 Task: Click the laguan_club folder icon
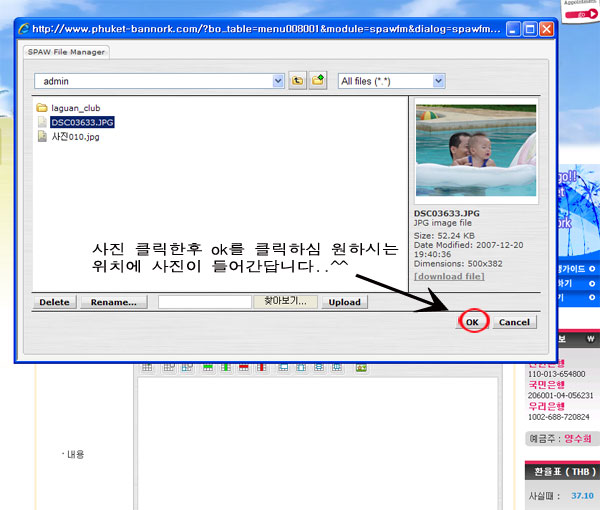tap(42, 108)
